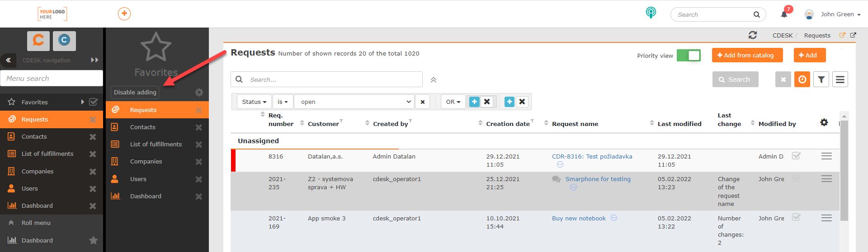Open the Status field dropdown
The height and width of the screenshot is (252, 868).
coord(254,102)
